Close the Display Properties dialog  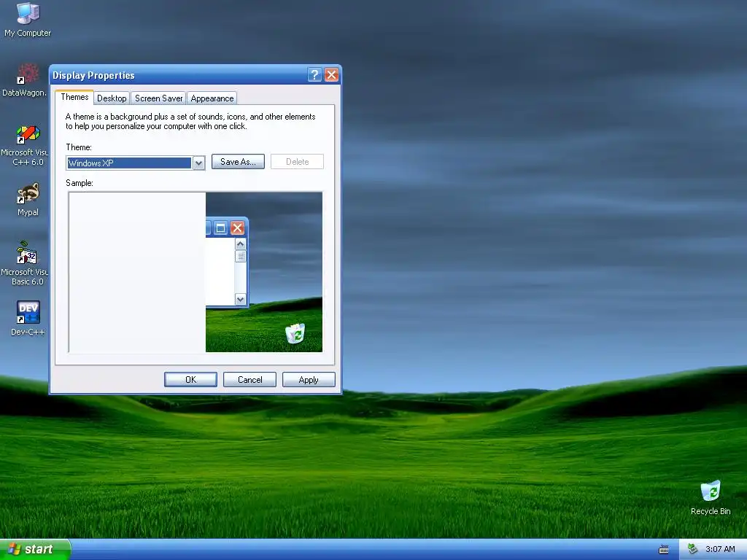pyautogui.click(x=332, y=75)
